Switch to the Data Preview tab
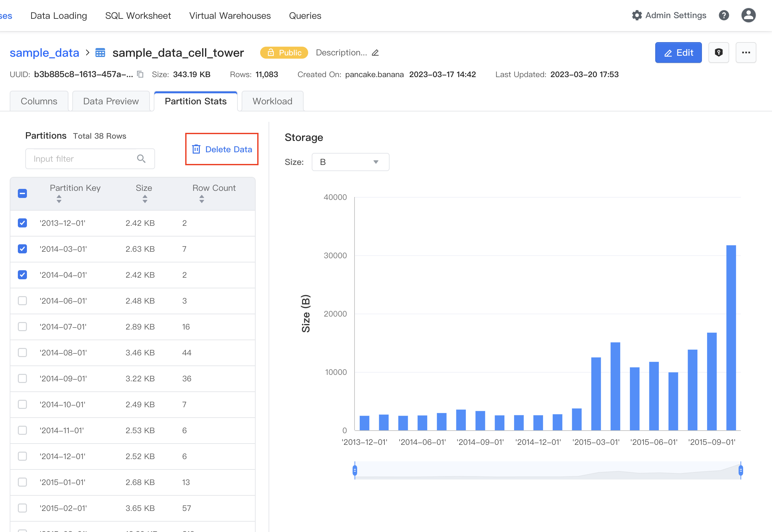This screenshot has width=772, height=532. click(111, 101)
